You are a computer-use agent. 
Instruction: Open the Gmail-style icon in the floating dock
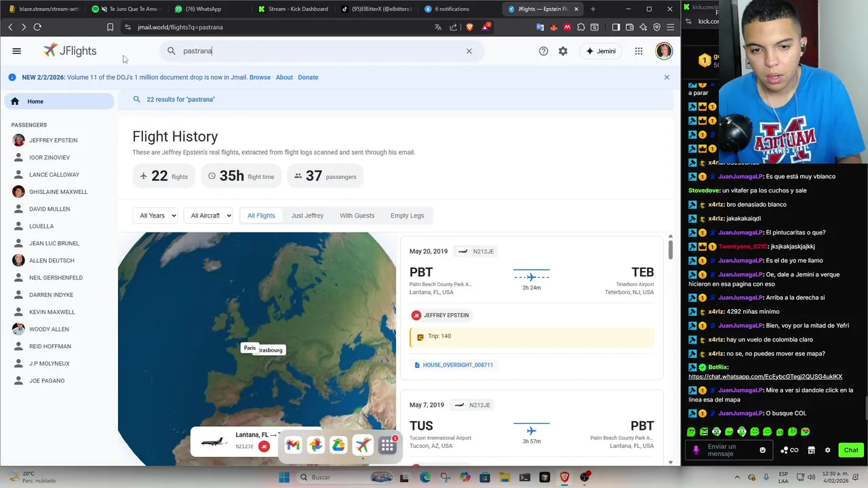click(x=292, y=445)
